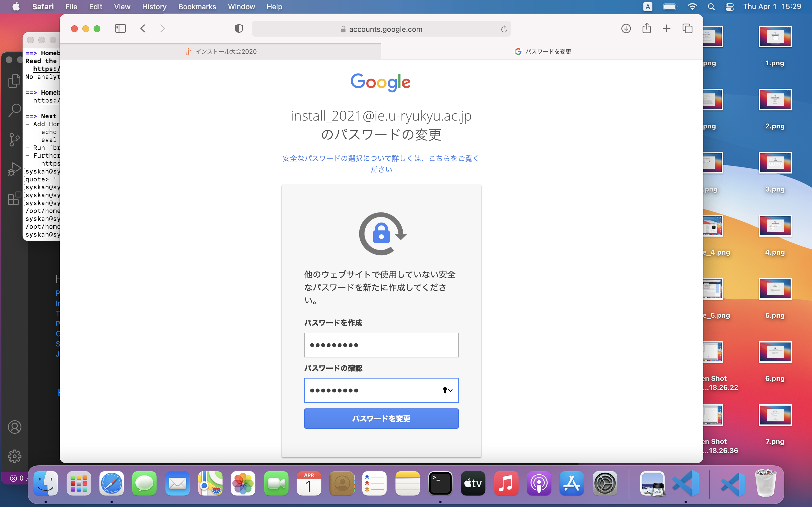Show tab overview in Safari
This screenshot has width=812, height=507.
(x=687, y=28)
